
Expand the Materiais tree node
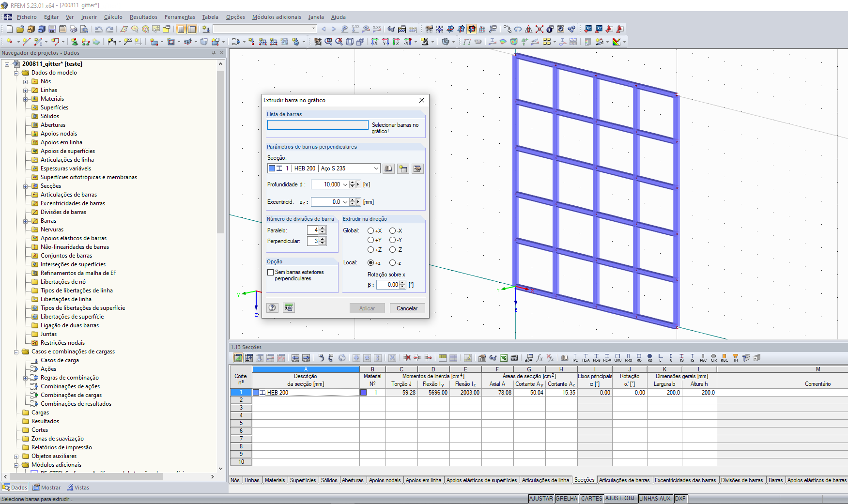click(26, 99)
